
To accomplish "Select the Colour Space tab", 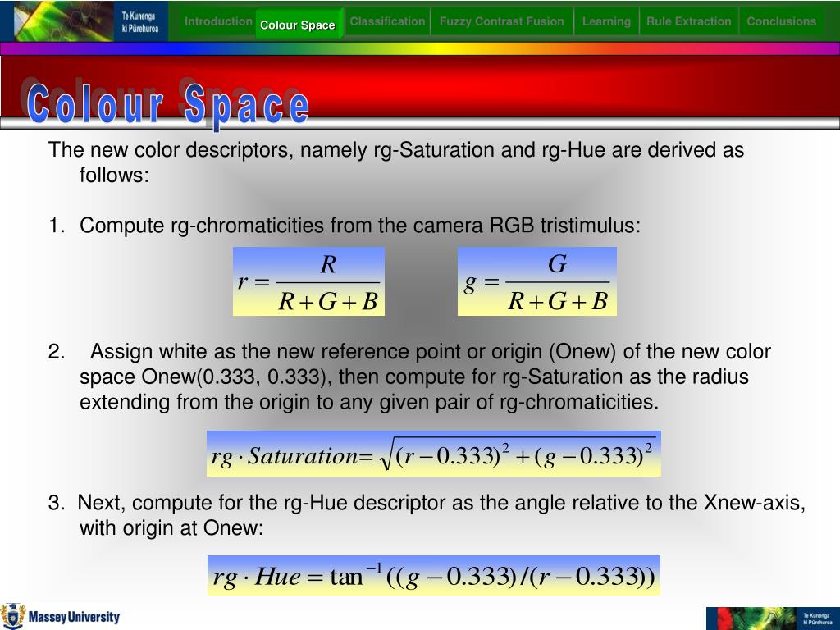I will 298,25.
